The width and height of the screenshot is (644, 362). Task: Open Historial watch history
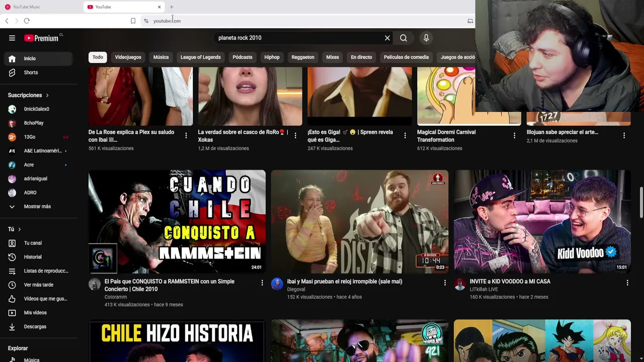point(38,257)
